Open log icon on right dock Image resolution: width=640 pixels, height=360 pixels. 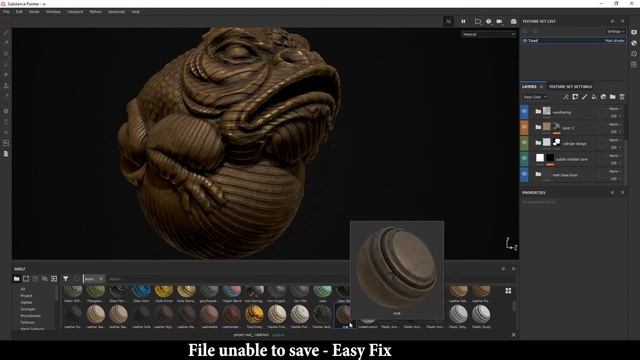(x=634, y=64)
